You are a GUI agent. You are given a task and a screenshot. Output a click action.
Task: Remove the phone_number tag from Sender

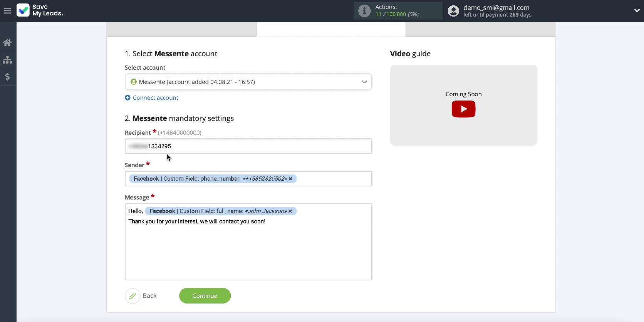290,179
